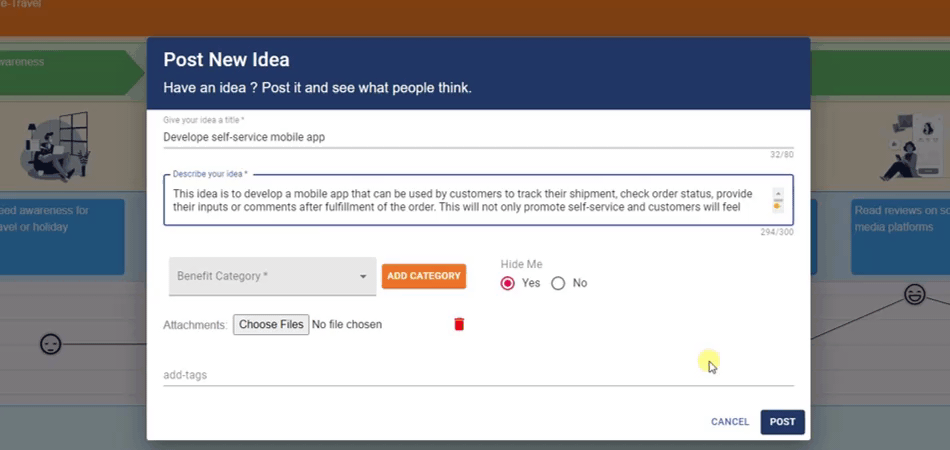Cancel the new idea dialog
This screenshot has height=450, width=950.
[x=730, y=422]
